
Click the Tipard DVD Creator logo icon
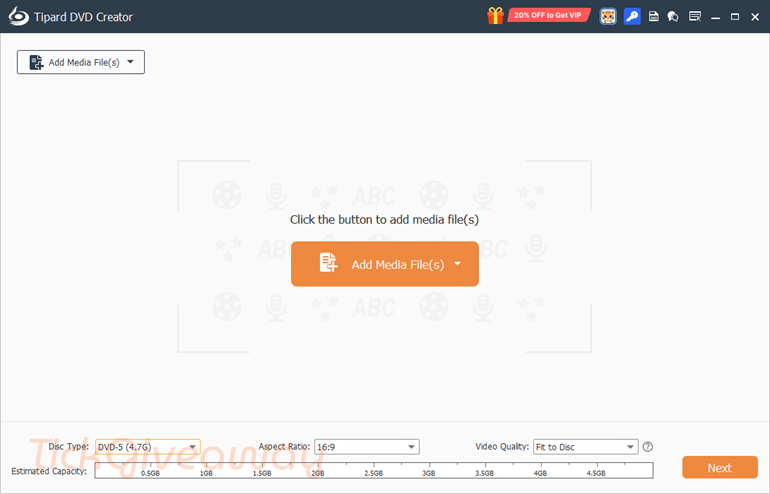19,16
